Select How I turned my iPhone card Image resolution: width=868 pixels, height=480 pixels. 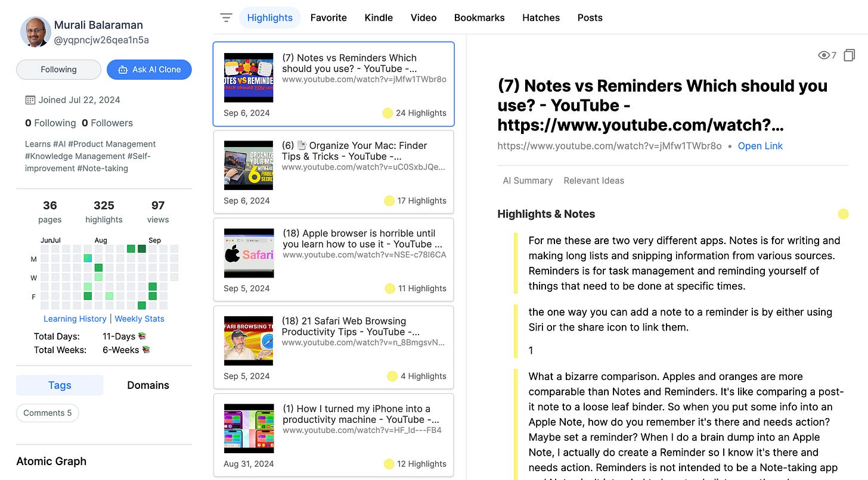point(334,435)
